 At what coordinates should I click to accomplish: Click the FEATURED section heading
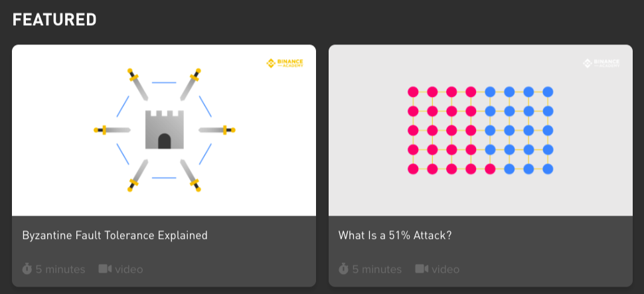54,20
